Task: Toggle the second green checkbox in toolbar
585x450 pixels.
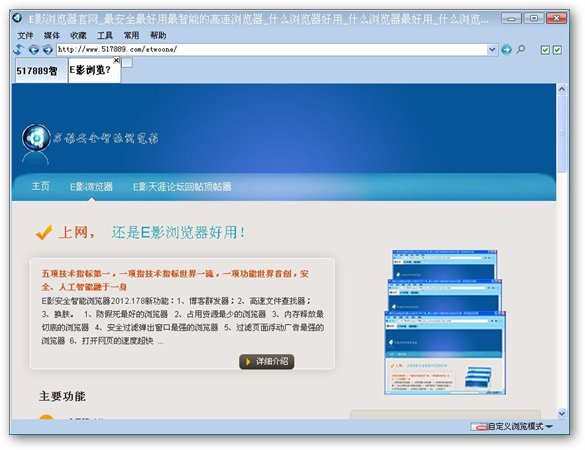Action: 557,50
